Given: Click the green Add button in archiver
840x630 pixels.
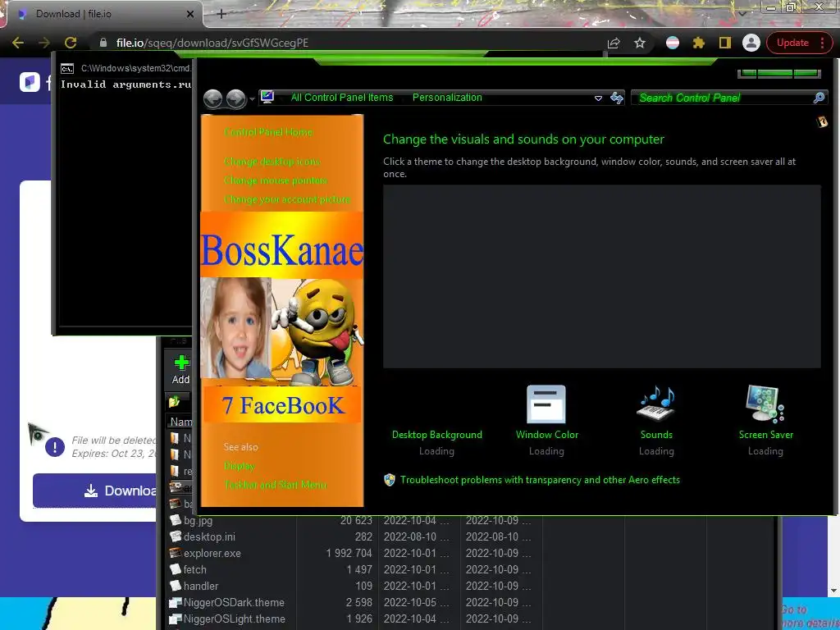Looking at the screenshot, I should [181, 369].
